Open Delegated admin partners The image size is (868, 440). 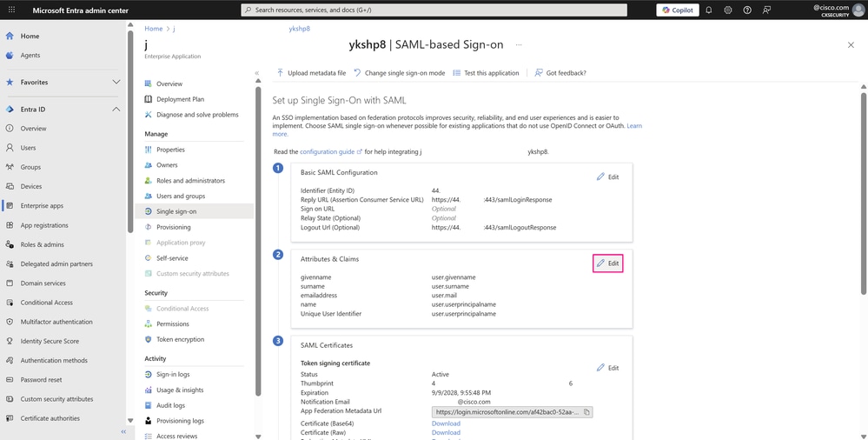56,263
